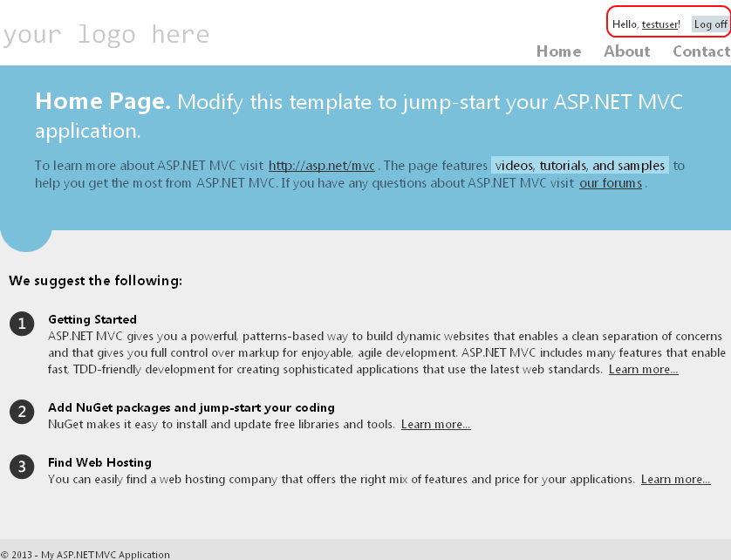731x560 pixels.
Task: Open the Home navigation item
Action: pos(558,51)
